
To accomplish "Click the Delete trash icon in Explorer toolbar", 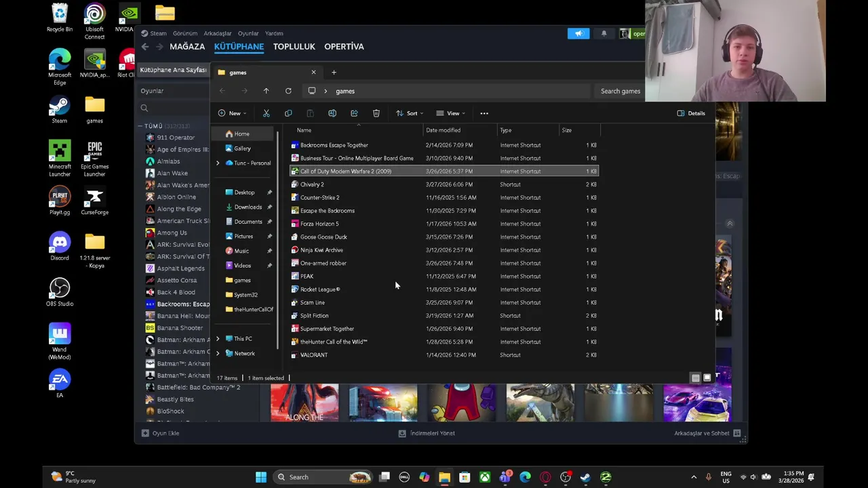I will 376,113.
